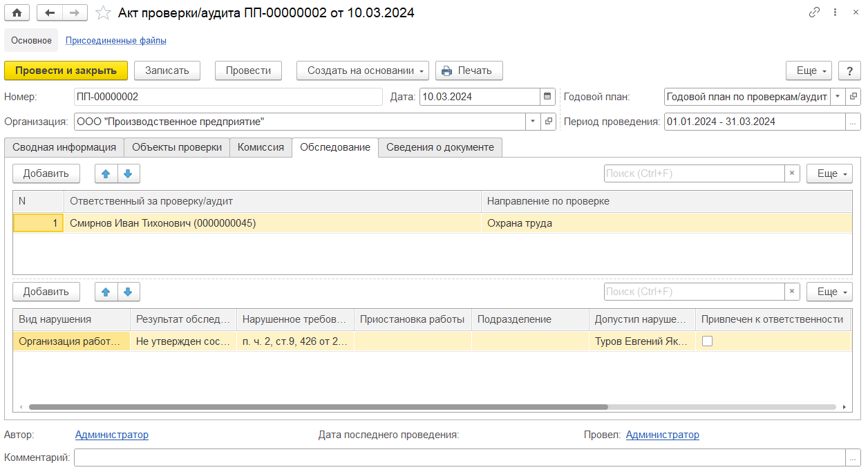The width and height of the screenshot is (868, 472).
Task: Move violation row down in lower table
Action: (128, 292)
